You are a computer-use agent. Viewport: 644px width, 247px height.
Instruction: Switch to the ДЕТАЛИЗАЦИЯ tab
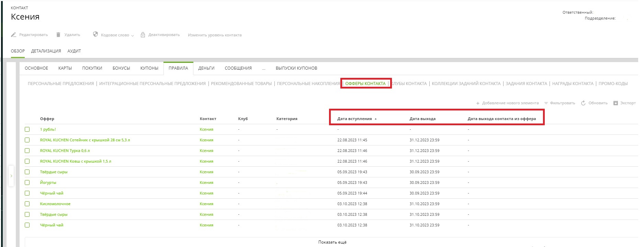coord(46,51)
